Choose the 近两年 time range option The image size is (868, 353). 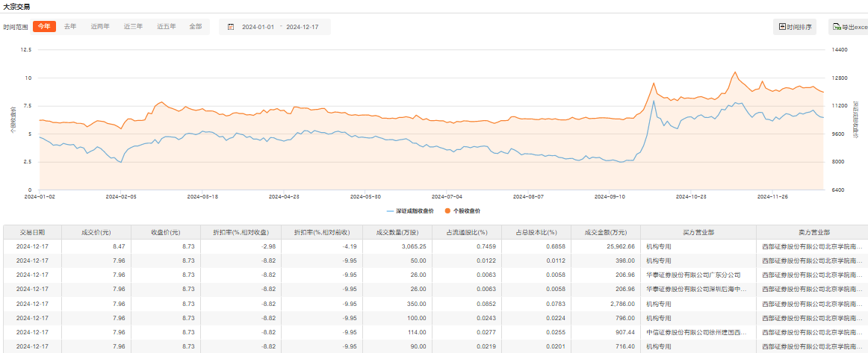click(x=100, y=26)
